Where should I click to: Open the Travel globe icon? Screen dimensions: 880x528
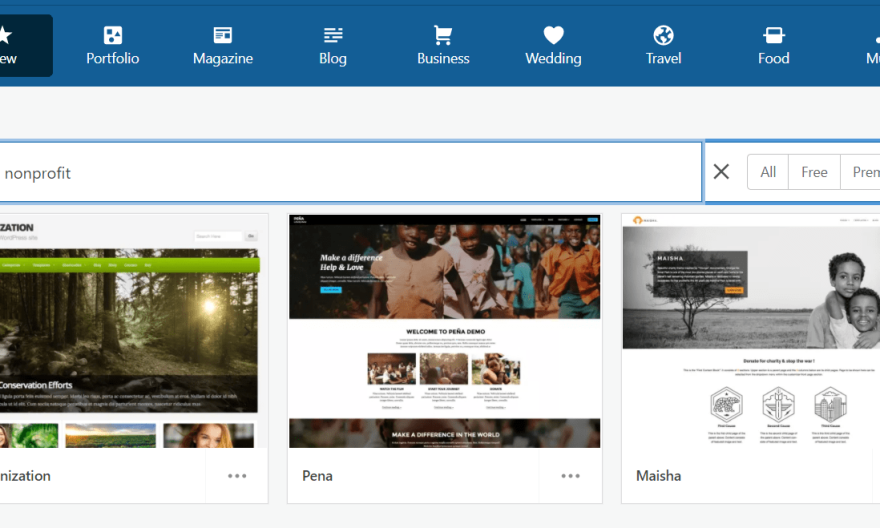pyautogui.click(x=663, y=36)
